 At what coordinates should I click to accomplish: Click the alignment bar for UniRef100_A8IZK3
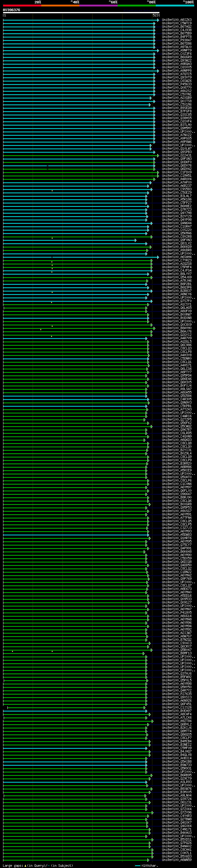pos(81,20)
